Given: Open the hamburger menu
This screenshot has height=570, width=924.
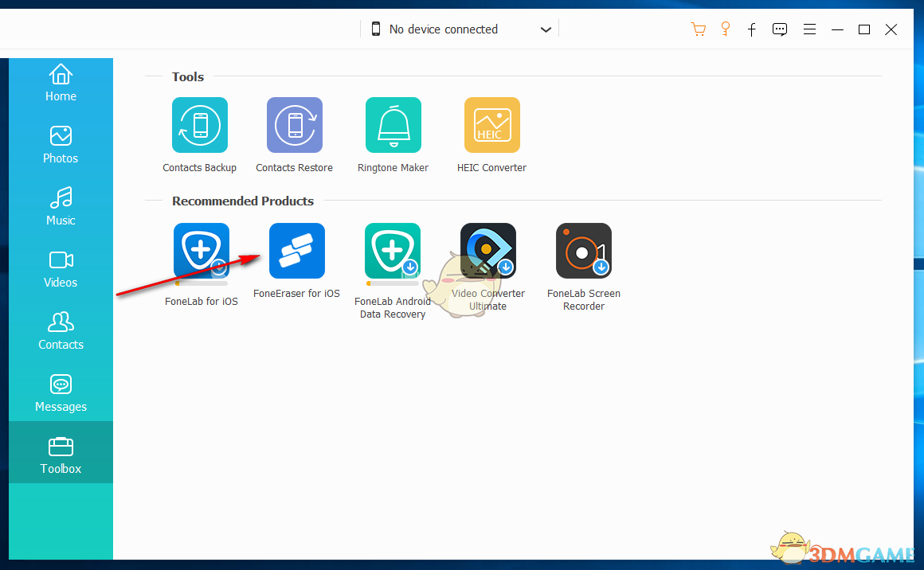Looking at the screenshot, I should pos(809,29).
